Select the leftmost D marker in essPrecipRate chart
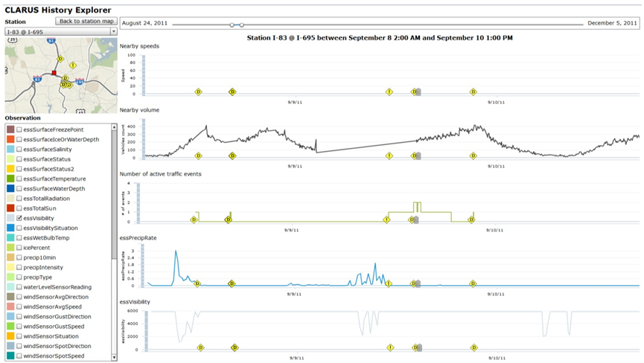This screenshot has height=363, width=644. (x=197, y=283)
